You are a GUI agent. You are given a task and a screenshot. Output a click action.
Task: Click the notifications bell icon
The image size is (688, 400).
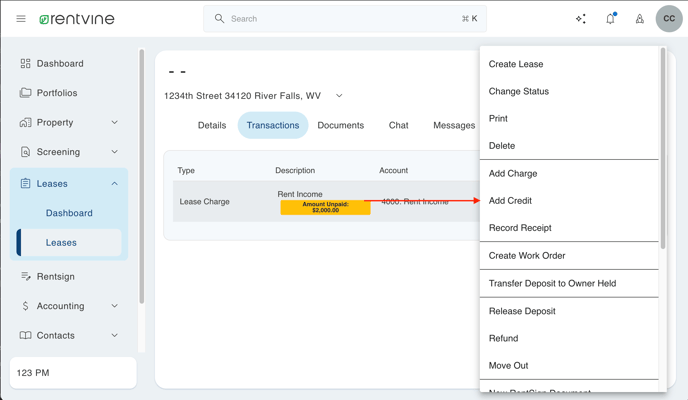pyautogui.click(x=610, y=19)
